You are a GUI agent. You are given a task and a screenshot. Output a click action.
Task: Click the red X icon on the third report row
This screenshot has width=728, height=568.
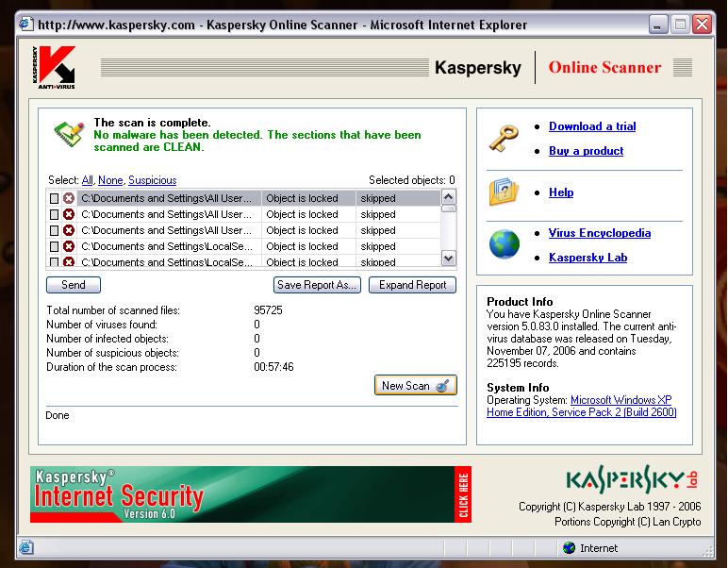coord(69,230)
